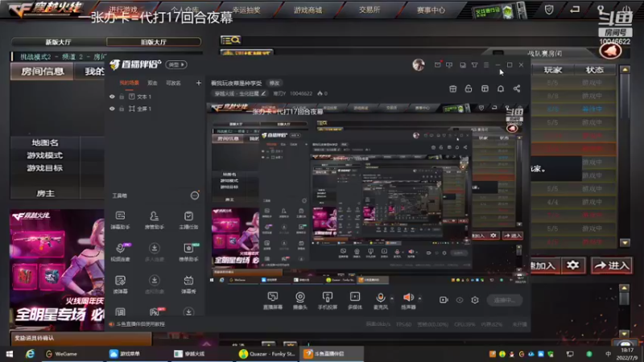
Task: Click the T-shirt skin icon in title bar
Action: coord(474,65)
